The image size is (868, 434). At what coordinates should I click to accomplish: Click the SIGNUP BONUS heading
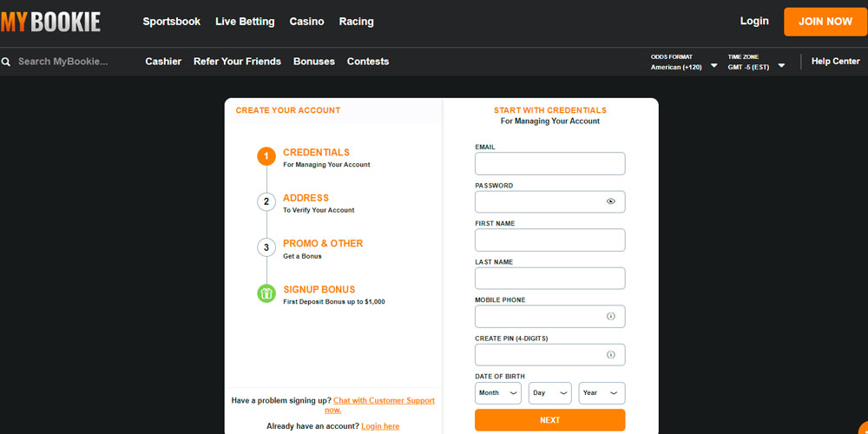click(319, 290)
